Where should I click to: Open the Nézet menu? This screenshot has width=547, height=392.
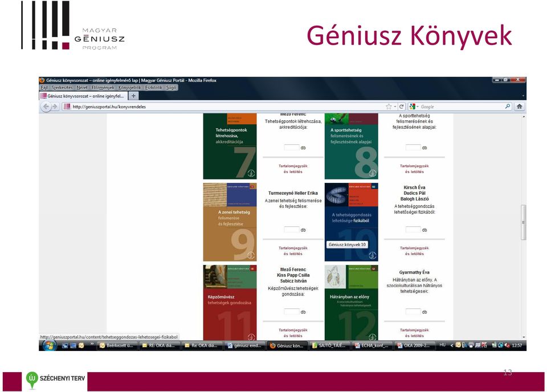[x=82, y=88]
